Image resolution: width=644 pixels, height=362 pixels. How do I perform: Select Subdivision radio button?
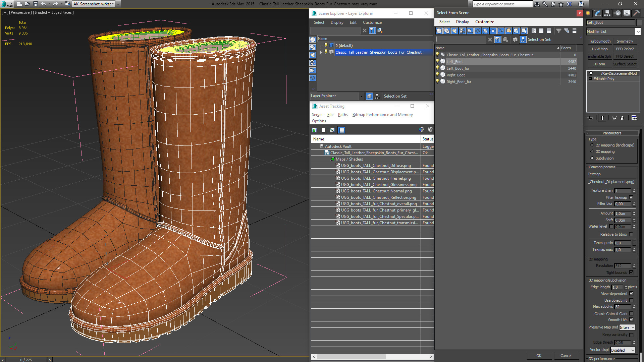592,158
